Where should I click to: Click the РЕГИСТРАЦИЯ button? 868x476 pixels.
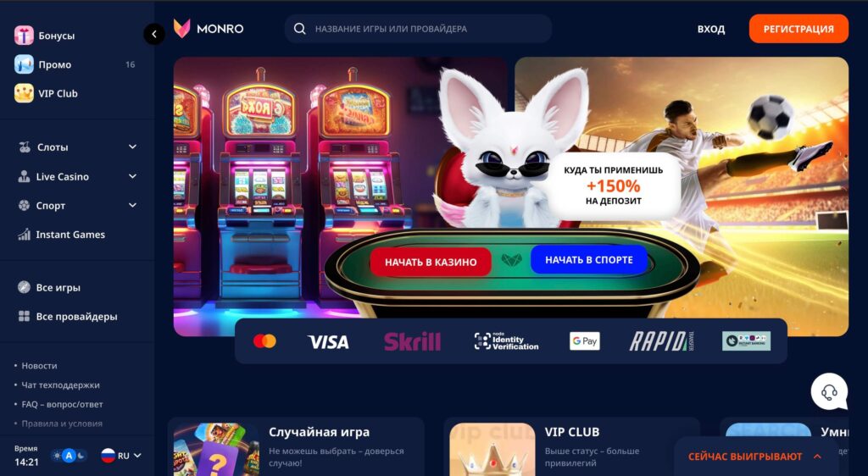click(x=798, y=29)
